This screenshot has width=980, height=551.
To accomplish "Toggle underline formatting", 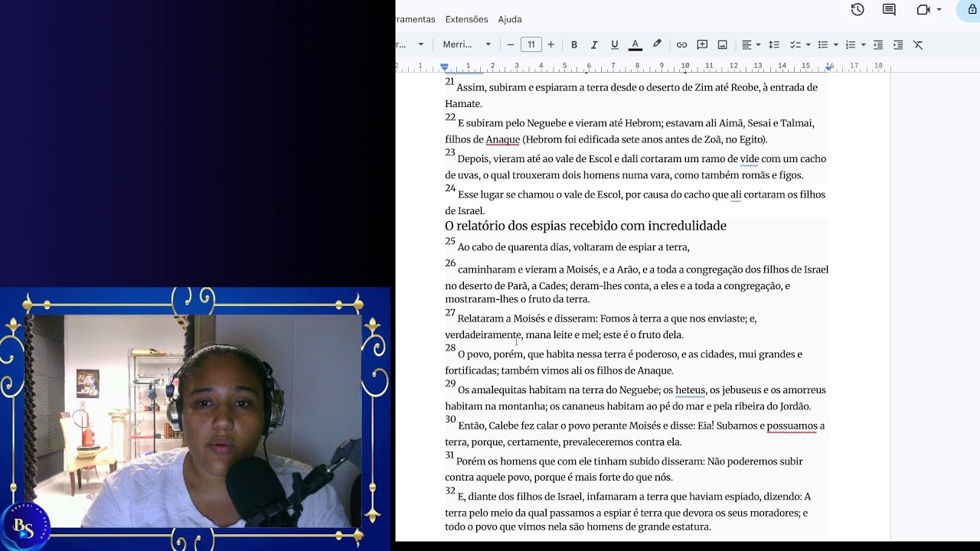I will (614, 44).
